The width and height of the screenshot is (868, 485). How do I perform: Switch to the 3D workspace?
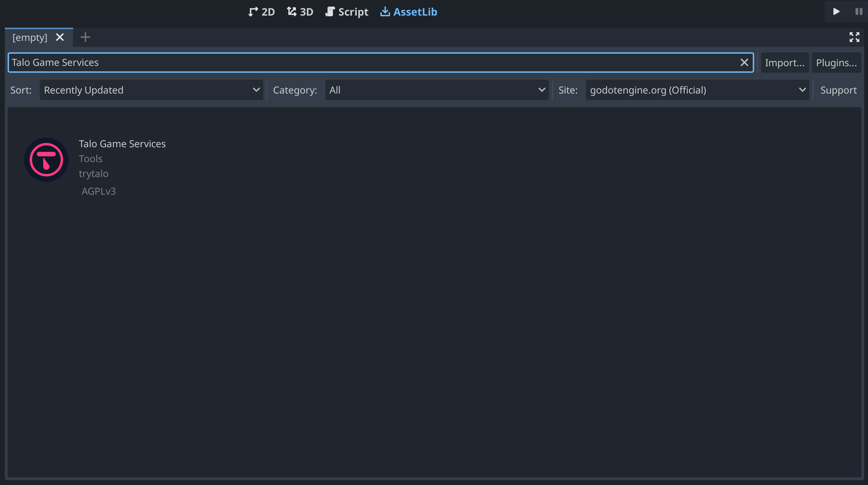click(x=300, y=12)
